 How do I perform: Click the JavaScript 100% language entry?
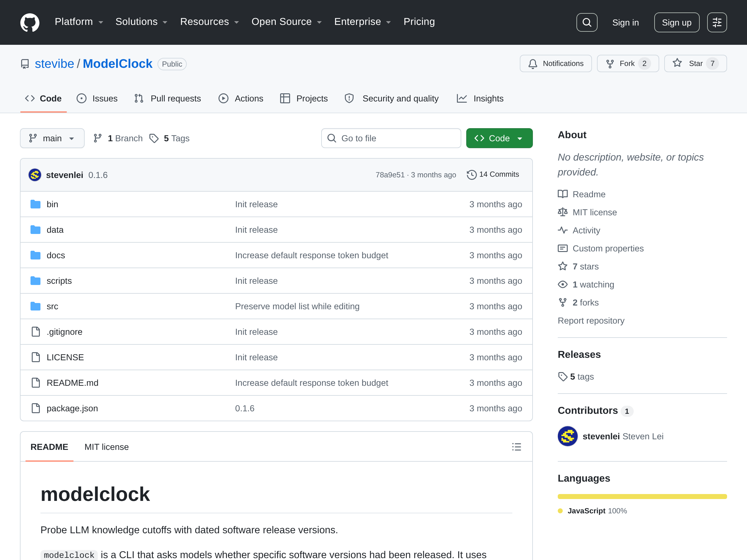point(592,511)
